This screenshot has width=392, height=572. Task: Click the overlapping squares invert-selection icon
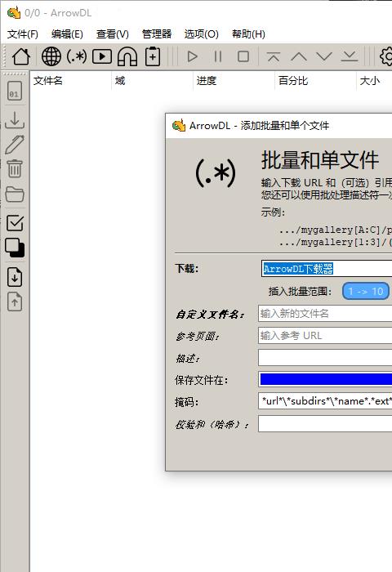pos(15,248)
